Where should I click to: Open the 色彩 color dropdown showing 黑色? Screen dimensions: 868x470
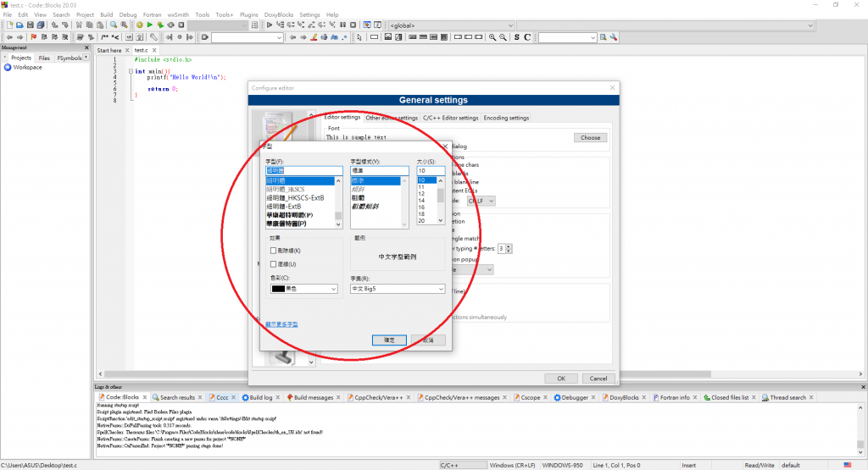coord(304,289)
